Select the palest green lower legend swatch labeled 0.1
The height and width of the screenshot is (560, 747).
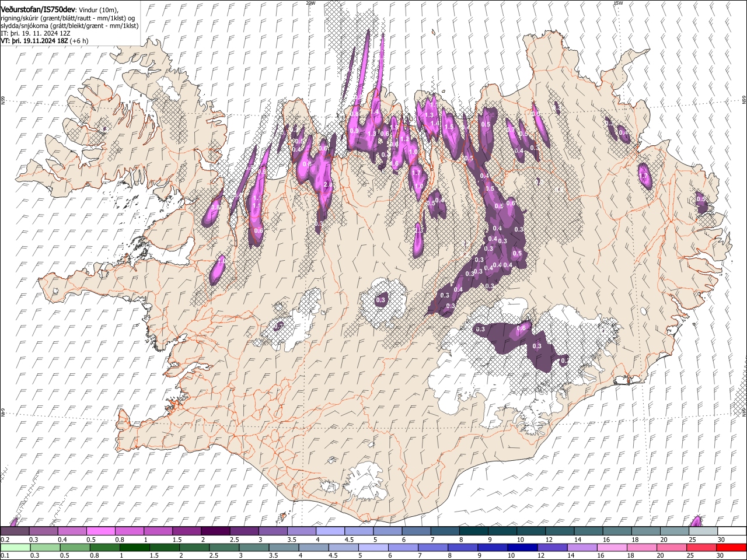(x=15, y=548)
